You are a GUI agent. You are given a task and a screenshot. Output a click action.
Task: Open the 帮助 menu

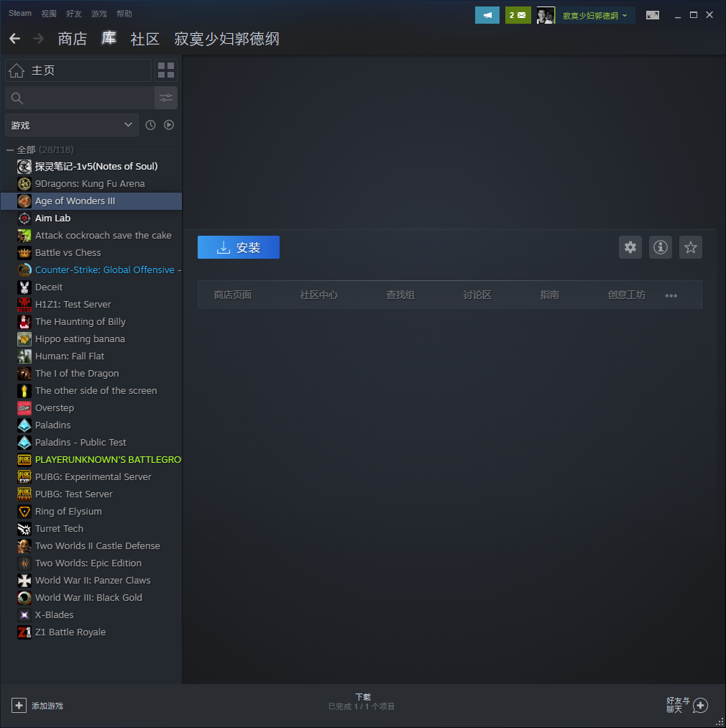pos(124,14)
